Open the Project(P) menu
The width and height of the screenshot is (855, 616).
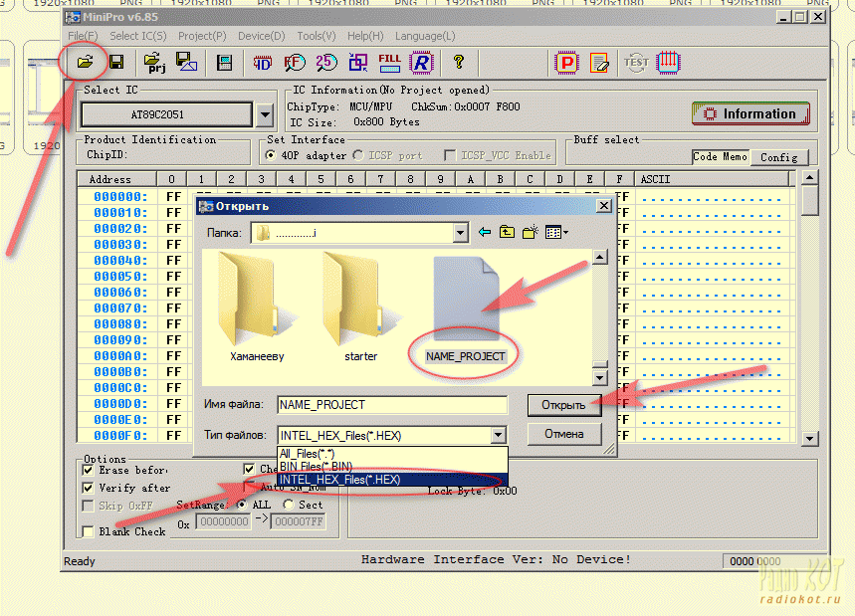[x=202, y=36]
